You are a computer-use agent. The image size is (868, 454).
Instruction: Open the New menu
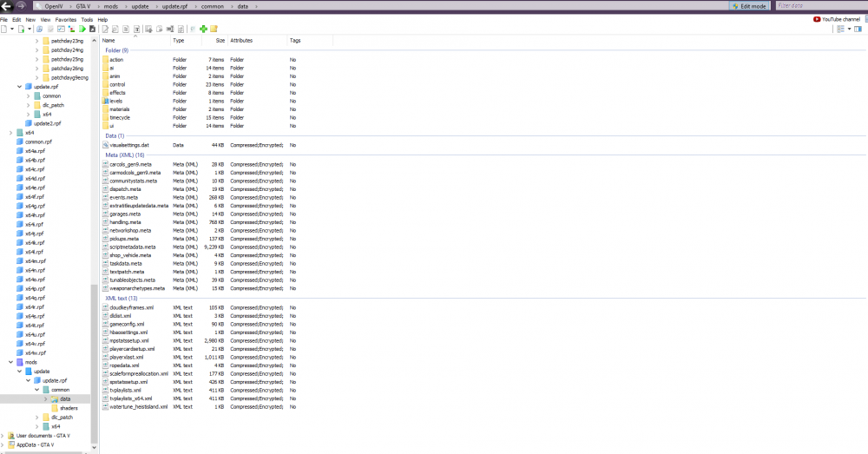point(30,19)
